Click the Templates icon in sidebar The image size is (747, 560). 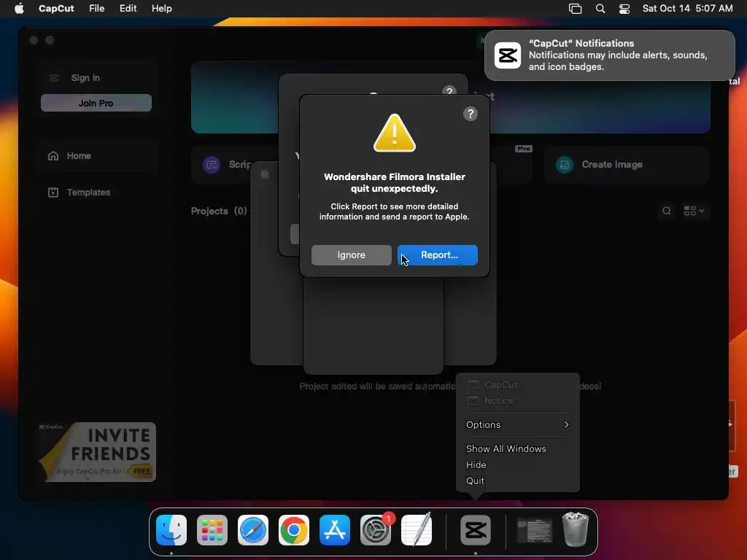(53, 192)
